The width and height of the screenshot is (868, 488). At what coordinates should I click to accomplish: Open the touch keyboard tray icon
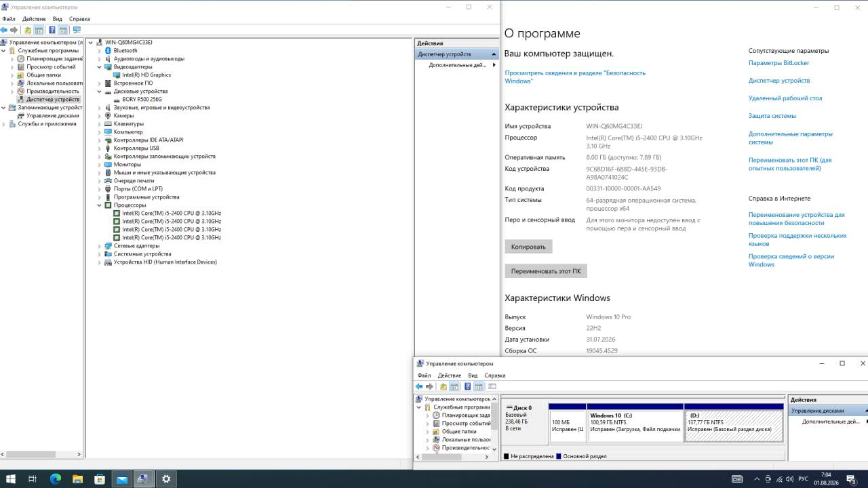tap(737, 479)
